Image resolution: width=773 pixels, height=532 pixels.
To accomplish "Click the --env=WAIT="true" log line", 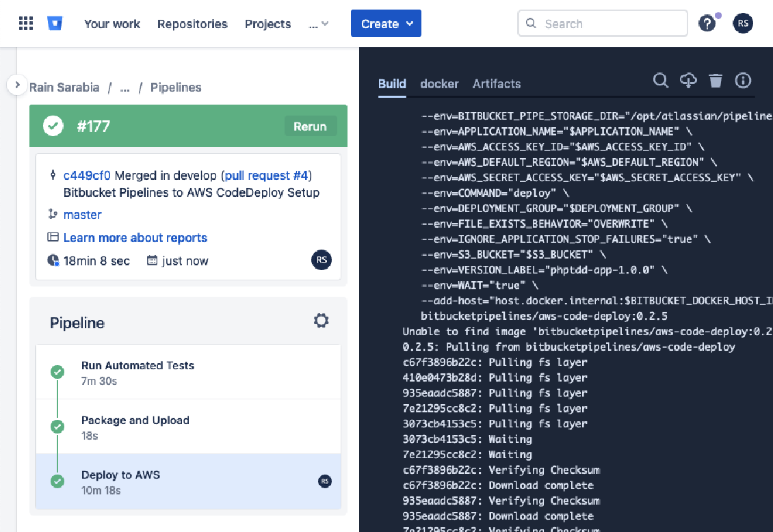I will (480, 285).
